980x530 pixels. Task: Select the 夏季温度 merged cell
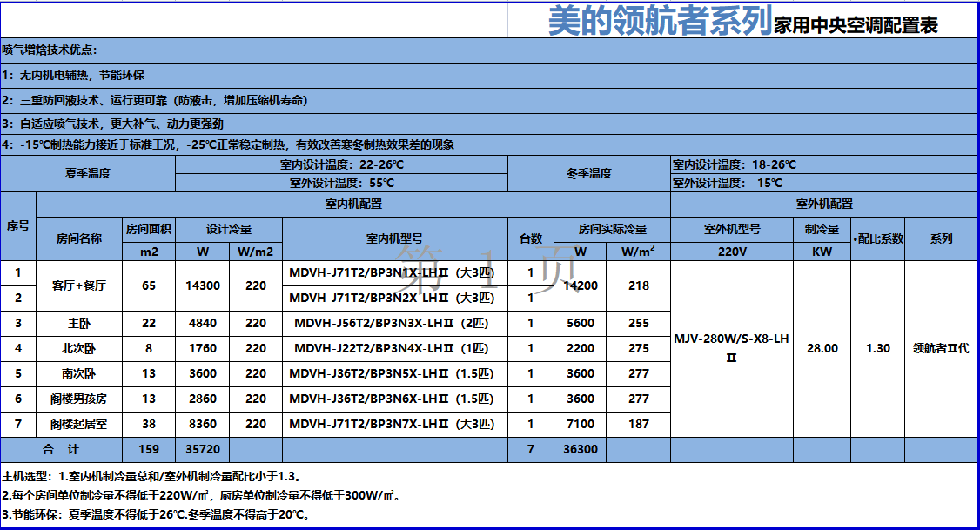[88, 174]
